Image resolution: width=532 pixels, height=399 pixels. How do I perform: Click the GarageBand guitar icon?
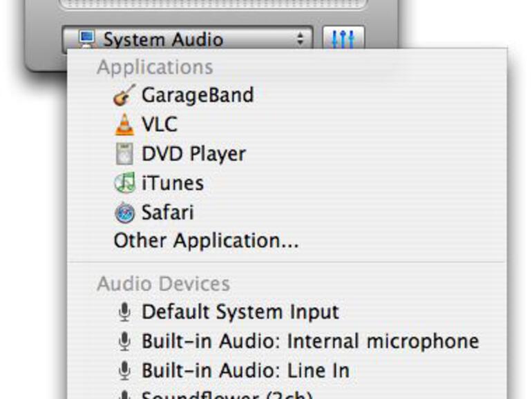pyautogui.click(x=124, y=95)
